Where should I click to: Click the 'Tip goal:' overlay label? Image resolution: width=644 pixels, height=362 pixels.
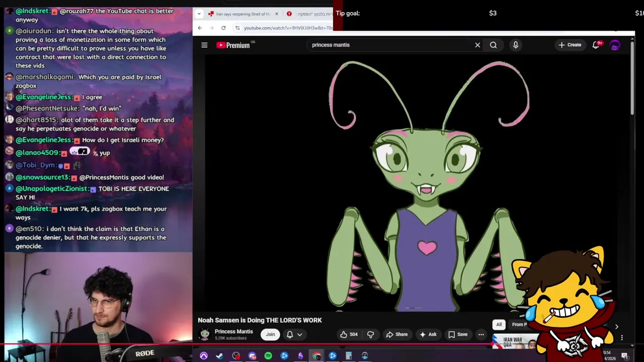point(348,14)
